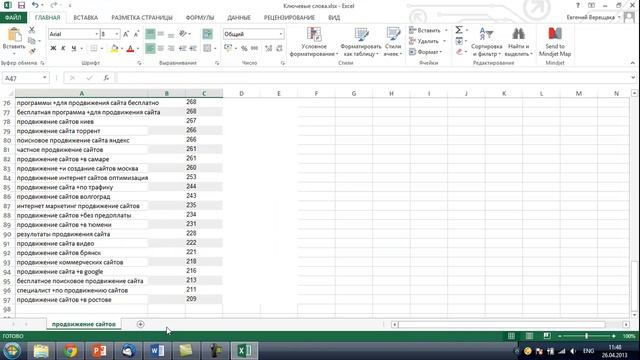The height and width of the screenshot is (360, 640).
Task: Open the ФАЙЛ (File) tab
Action: click(13, 18)
